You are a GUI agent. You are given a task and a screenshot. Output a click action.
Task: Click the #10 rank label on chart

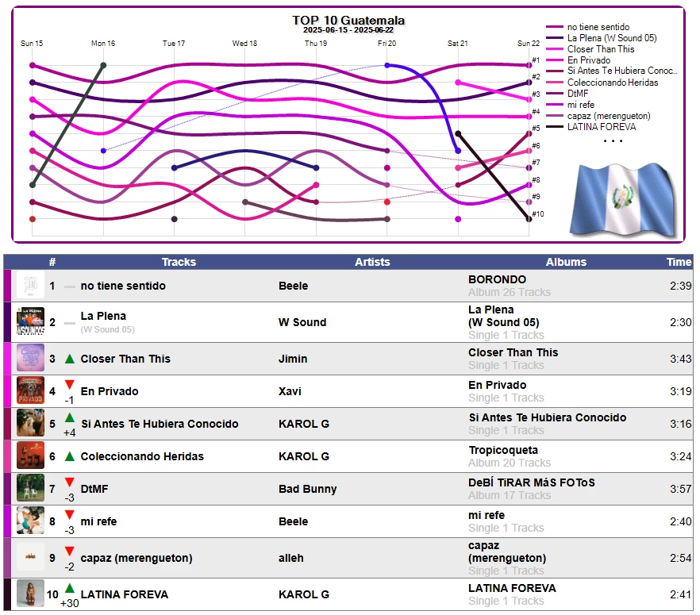point(537,213)
